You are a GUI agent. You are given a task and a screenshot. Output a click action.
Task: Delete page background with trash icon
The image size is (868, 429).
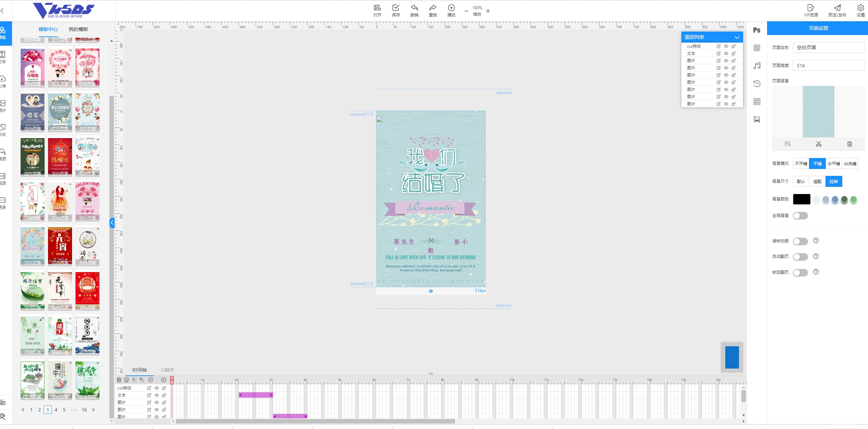coord(849,144)
